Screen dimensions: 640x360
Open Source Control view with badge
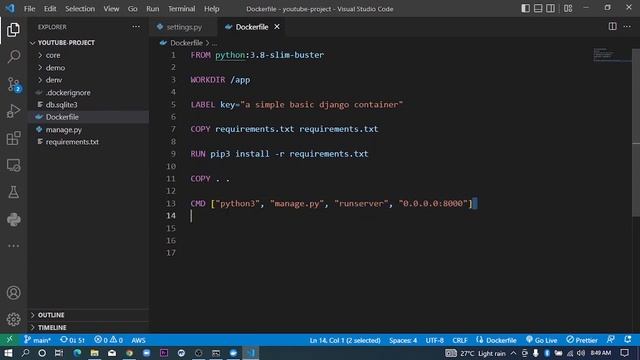[x=13, y=84]
